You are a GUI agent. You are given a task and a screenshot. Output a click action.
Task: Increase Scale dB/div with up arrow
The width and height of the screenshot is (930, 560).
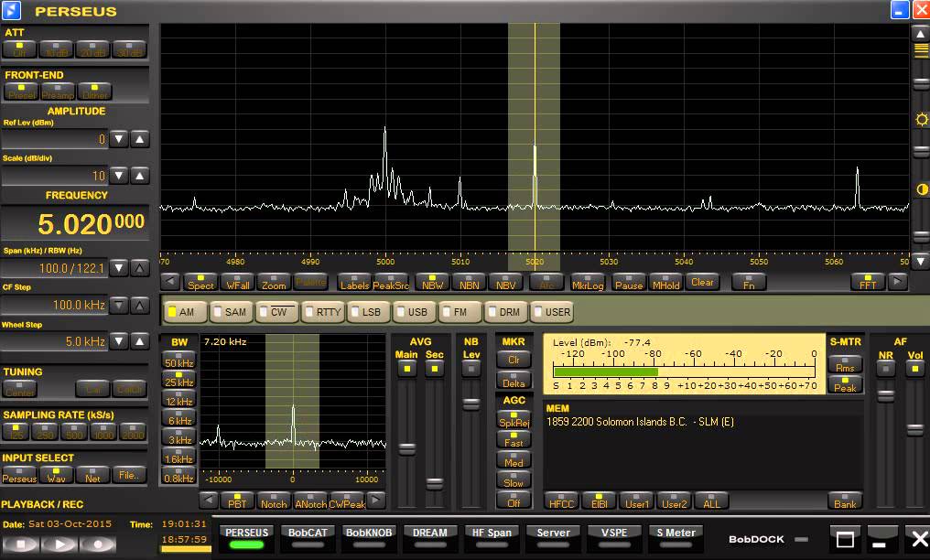pyautogui.click(x=139, y=176)
